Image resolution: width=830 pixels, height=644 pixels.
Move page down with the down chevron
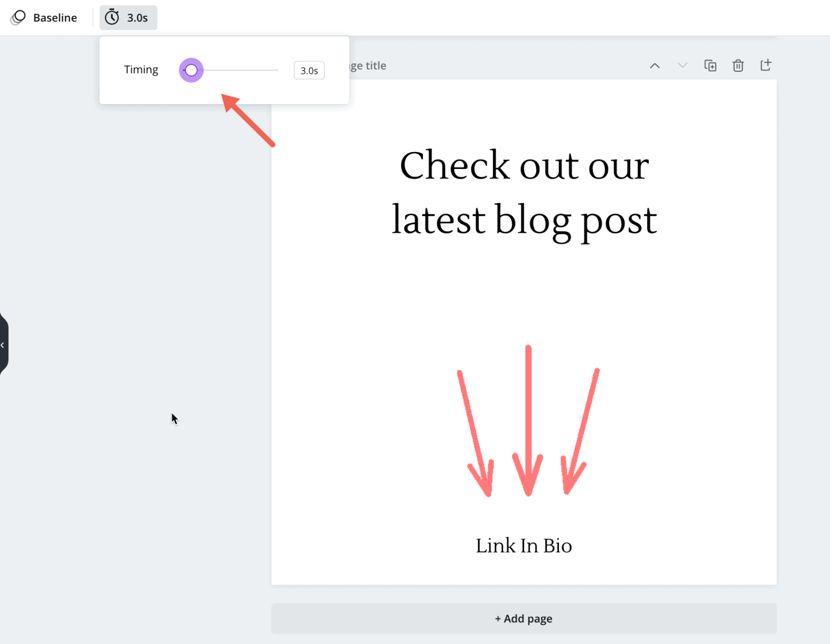tap(683, 66)
